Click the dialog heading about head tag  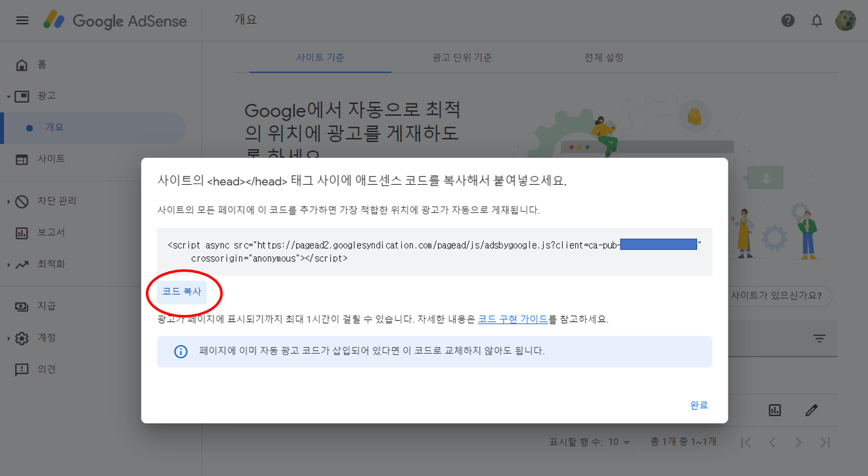click(x=362, y=181)
